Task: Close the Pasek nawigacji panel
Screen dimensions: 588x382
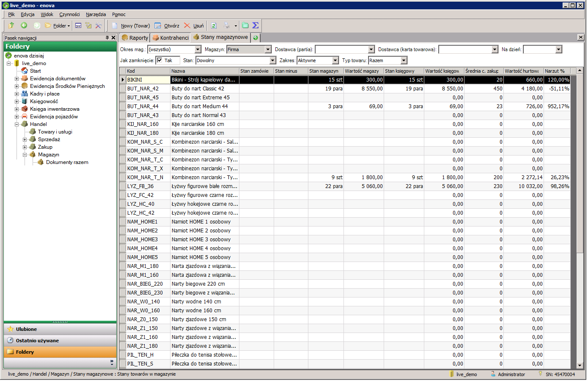Action: 113,38
